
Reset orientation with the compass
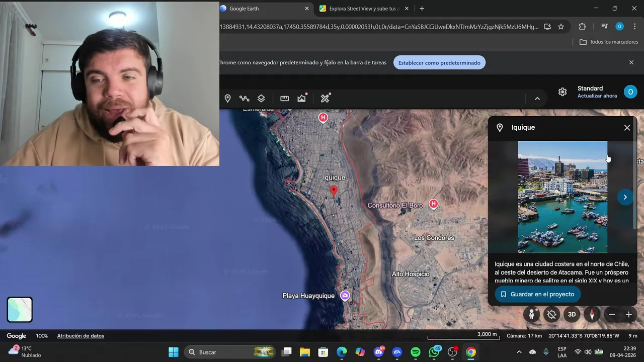[x=592, y=314]
